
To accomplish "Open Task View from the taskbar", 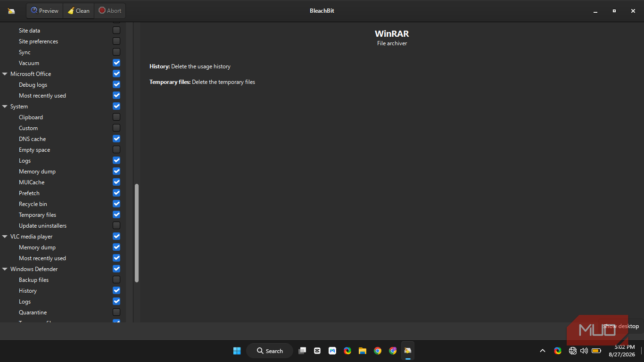I will click(303, 351).
